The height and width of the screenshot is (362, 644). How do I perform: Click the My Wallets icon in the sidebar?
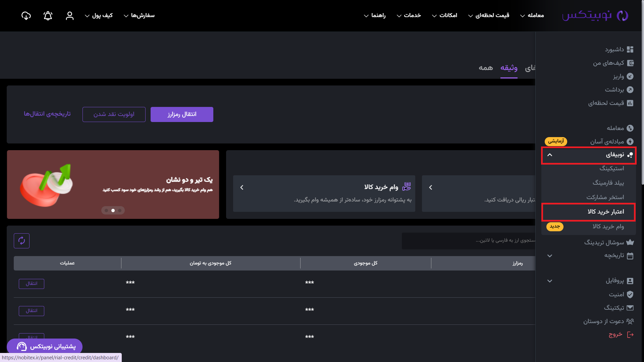pyautogui.click(x=630, y=63)
